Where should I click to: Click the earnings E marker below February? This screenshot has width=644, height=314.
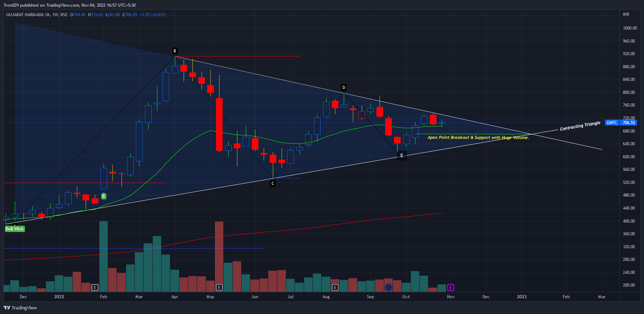(95, 288)
